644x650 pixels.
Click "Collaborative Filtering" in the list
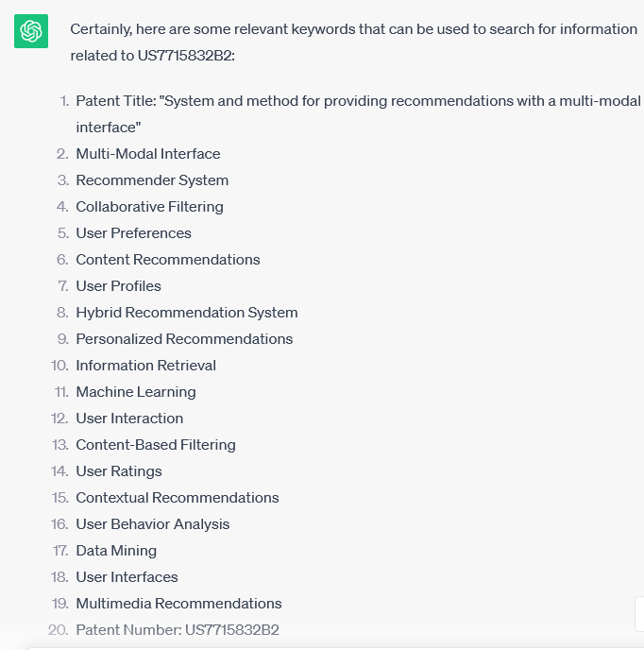pos(149,207)
